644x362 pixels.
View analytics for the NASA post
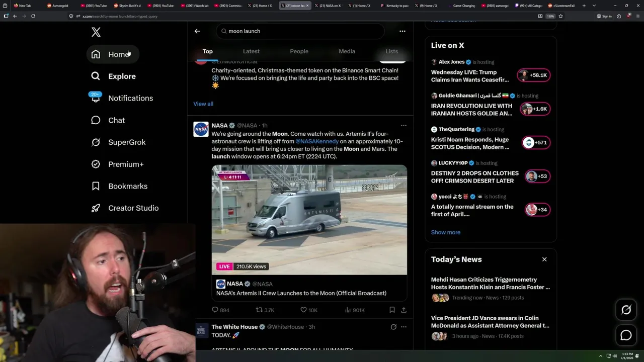355,310
